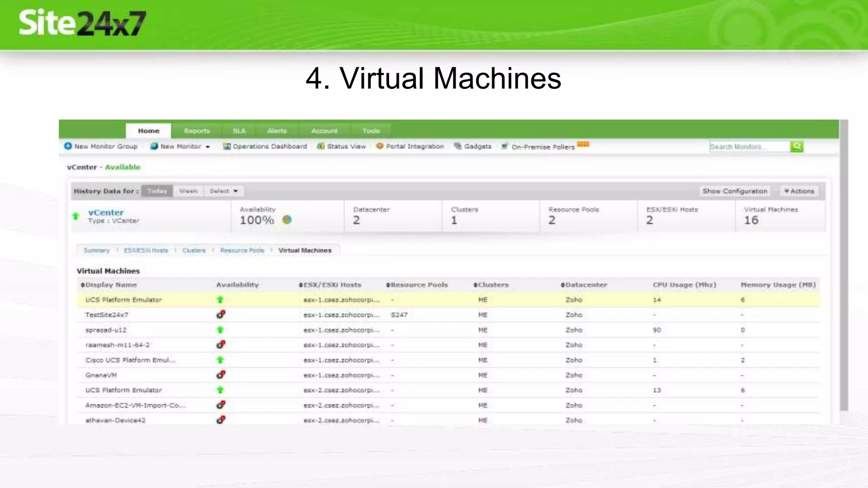Open the SLA tab
The image size is (868, 488).
coord(239,131)
